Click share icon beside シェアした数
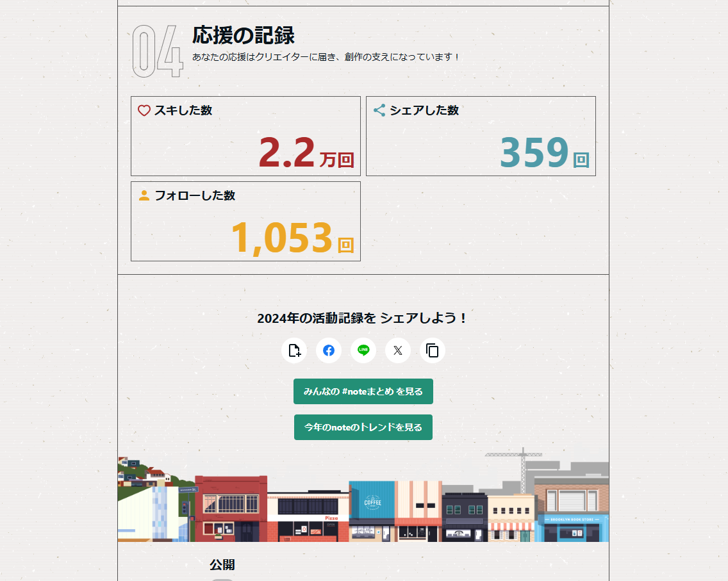728x581 pixels. click(379, 110)
